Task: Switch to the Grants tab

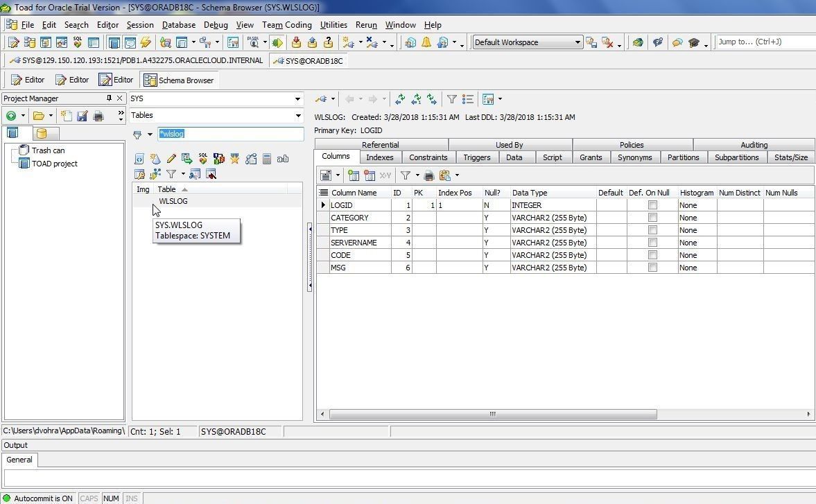Action: coord(591,157)
